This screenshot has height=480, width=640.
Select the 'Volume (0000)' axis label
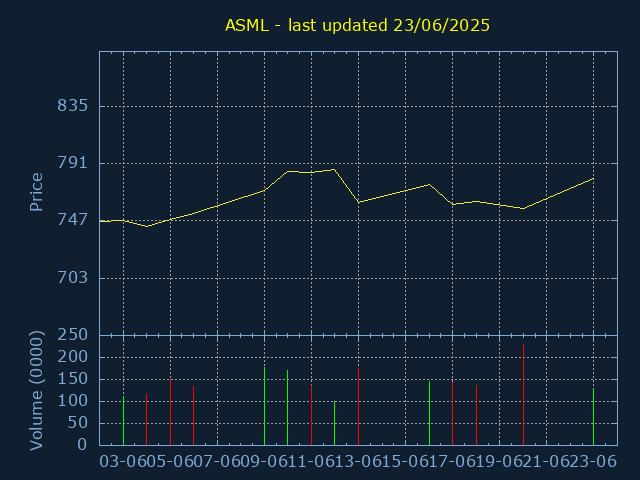pyautogui.click(x=36, y=391)
